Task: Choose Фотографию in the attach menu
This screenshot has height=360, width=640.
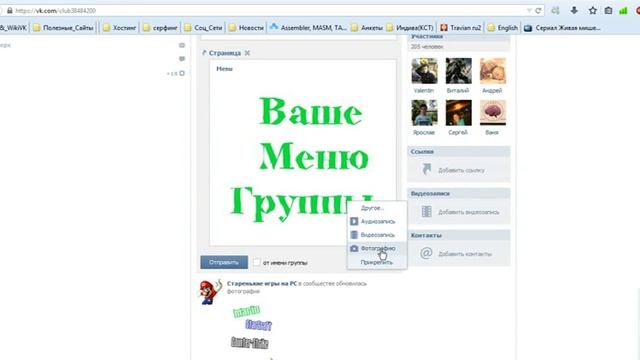Action: [x=377, y=248]
